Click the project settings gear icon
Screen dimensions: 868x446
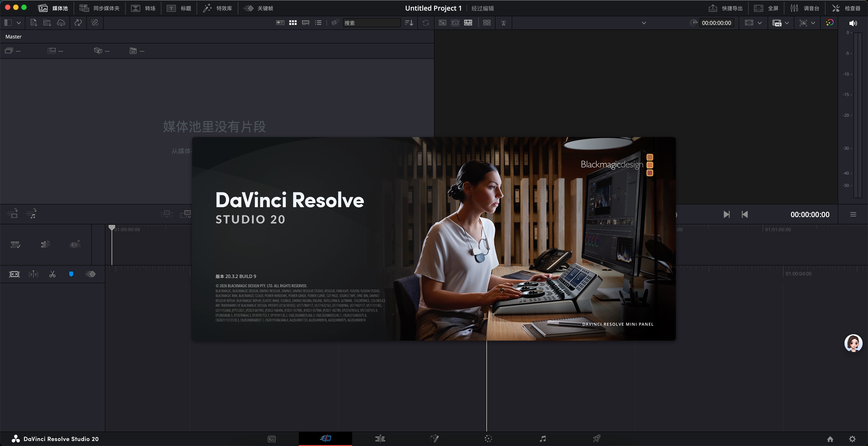click(x=852, y=439)
